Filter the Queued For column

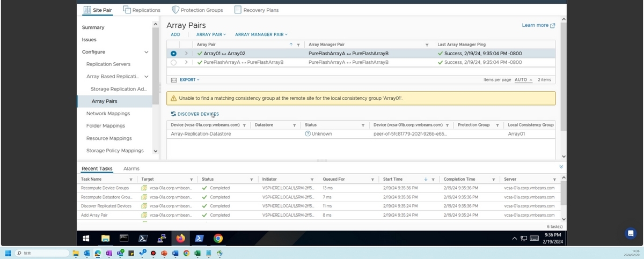click(x=372, y=180)
